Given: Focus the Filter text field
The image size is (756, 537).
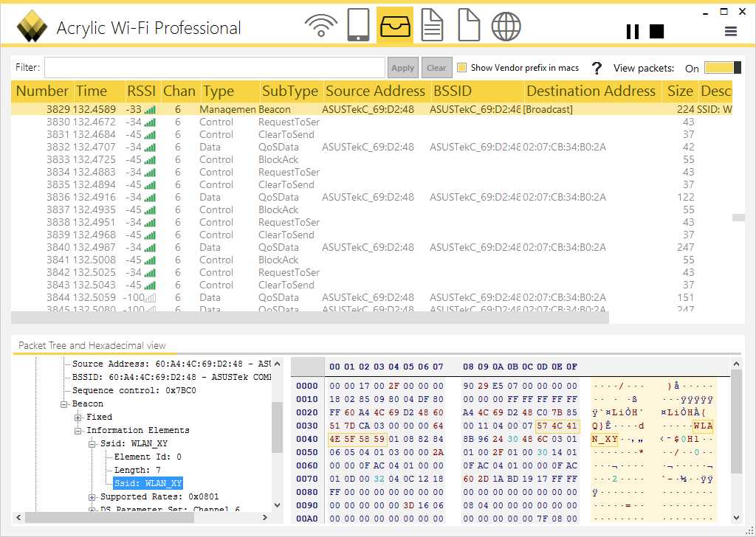Looking at the screenshot, I should pos(215,67).
